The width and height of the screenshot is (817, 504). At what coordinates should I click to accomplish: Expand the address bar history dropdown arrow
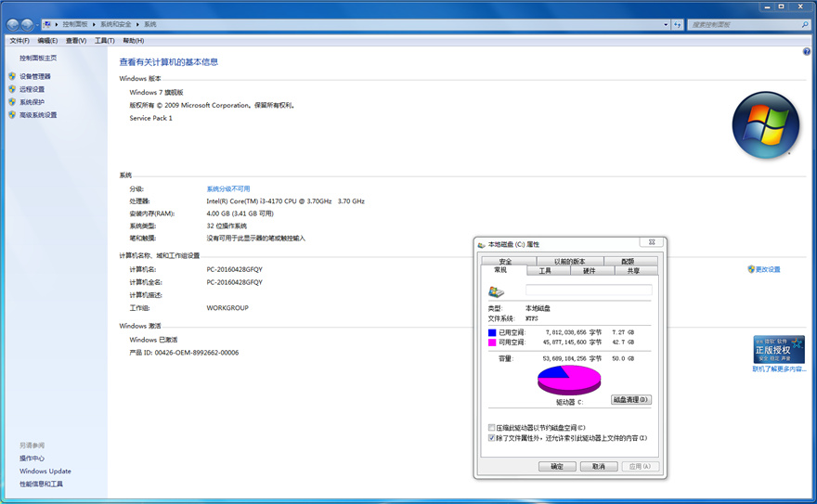click(x=666, y=24)
